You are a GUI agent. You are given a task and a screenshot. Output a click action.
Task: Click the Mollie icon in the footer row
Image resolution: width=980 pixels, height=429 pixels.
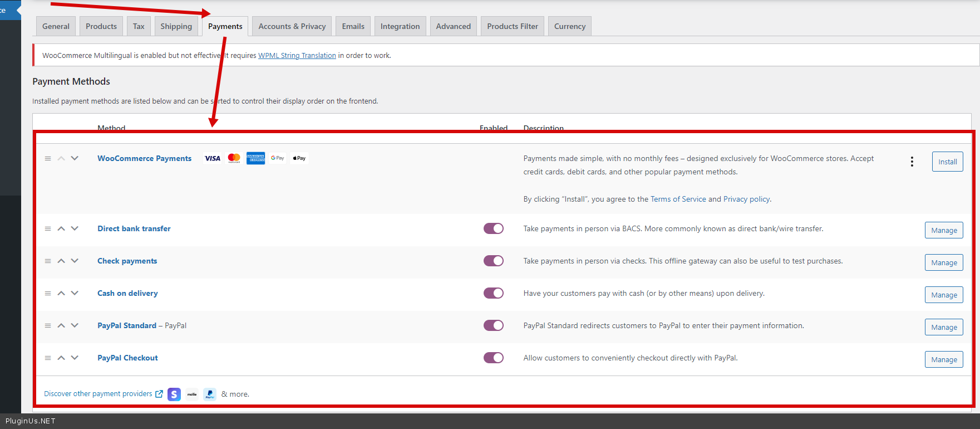coord(192,394)
